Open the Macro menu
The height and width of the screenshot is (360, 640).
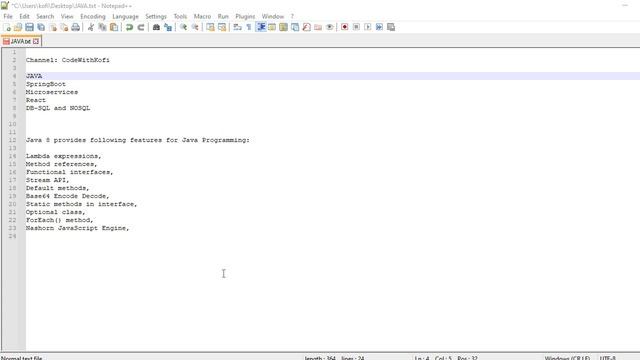202,16
